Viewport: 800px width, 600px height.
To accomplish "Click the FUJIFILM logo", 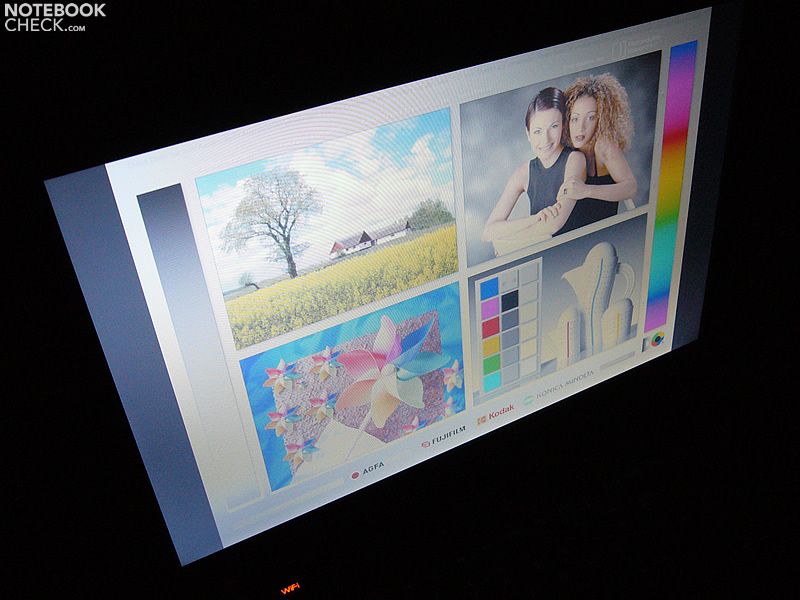I will 443,436.
